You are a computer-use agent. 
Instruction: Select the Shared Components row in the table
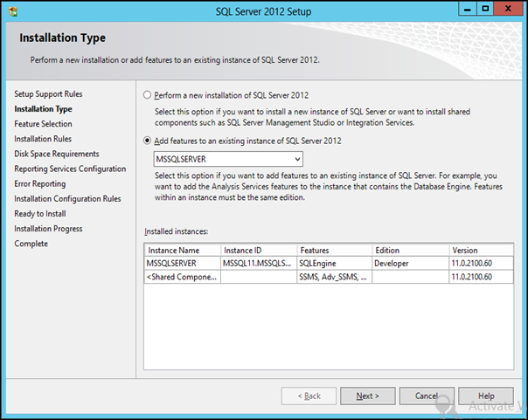point(182,277)
